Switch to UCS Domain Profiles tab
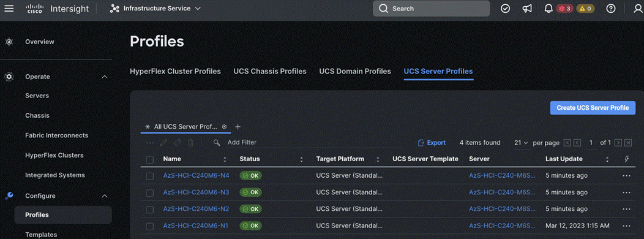 [355, 71]
